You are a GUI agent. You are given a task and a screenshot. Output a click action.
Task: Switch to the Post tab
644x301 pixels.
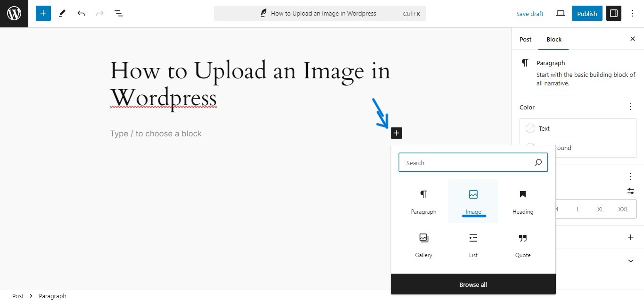526,39
